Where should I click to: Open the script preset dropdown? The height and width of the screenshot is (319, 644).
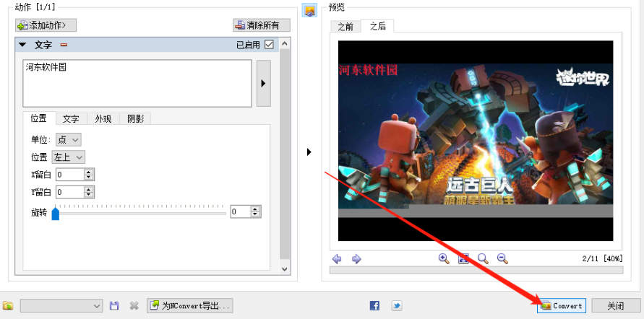pyautogui.click(x=61, y=305)
